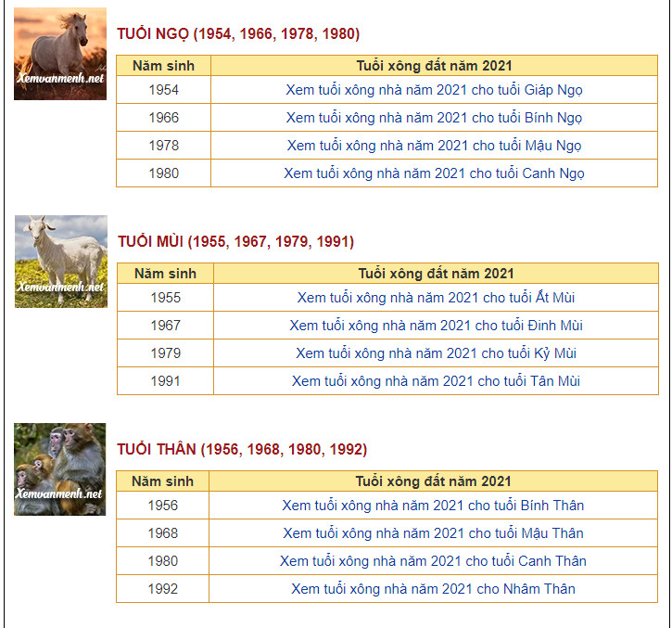Open the link for tuổi Bính Ngọ
The width and height of the screenshot is (672, 628).
click(434, 118)
